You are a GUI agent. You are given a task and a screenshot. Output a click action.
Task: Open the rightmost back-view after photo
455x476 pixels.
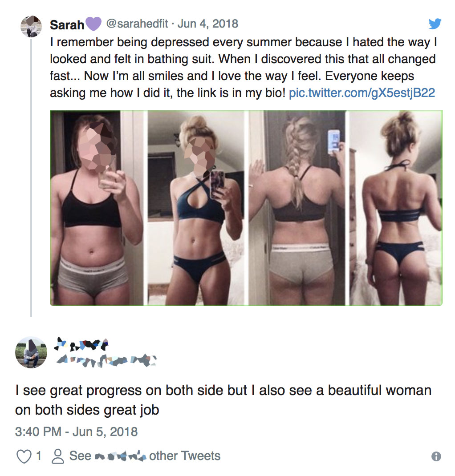[396, 208]
